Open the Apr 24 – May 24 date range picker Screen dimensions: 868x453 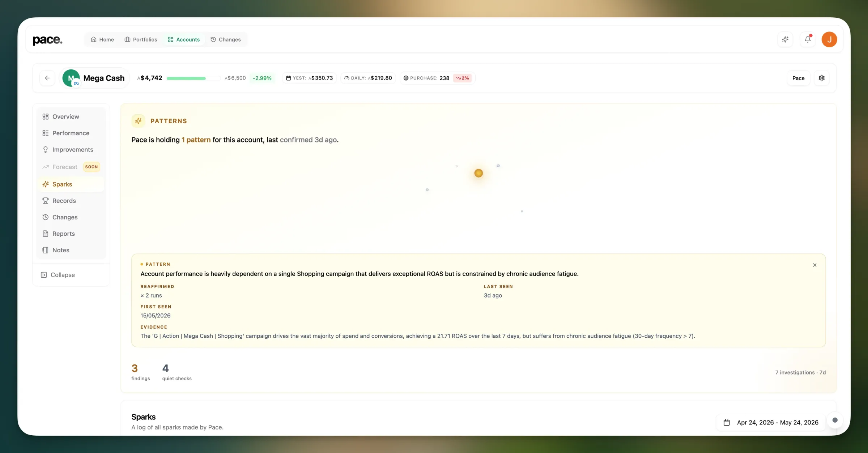pos(771,422)
